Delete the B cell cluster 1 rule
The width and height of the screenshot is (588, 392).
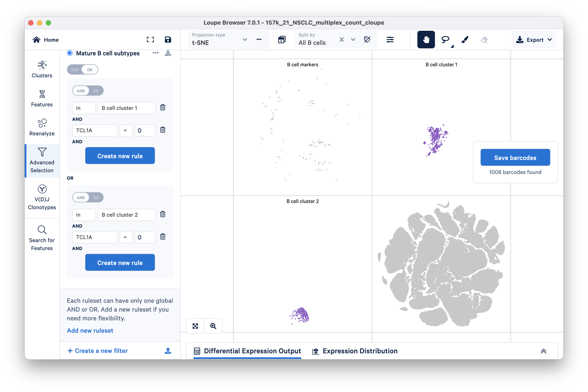click(x=163, y=107)
